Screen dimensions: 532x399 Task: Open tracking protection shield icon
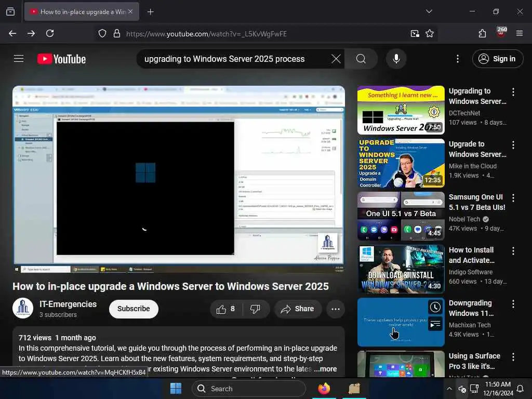(102, 33)
